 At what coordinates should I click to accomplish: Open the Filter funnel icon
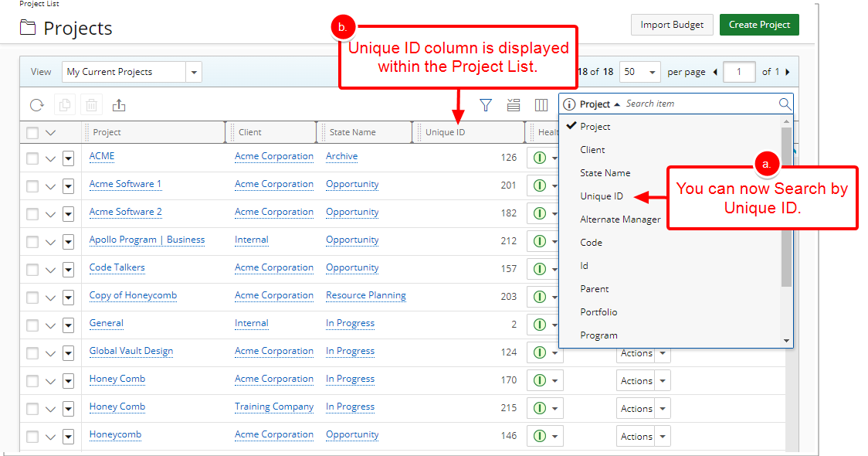(x=486, y=104)
